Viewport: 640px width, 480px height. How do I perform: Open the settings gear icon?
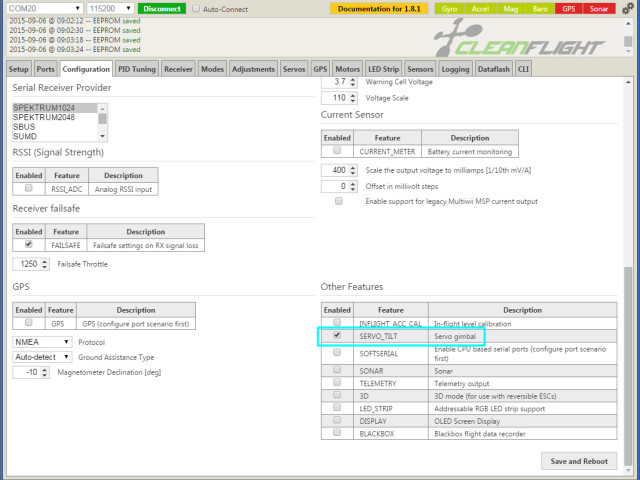[628, 9]
